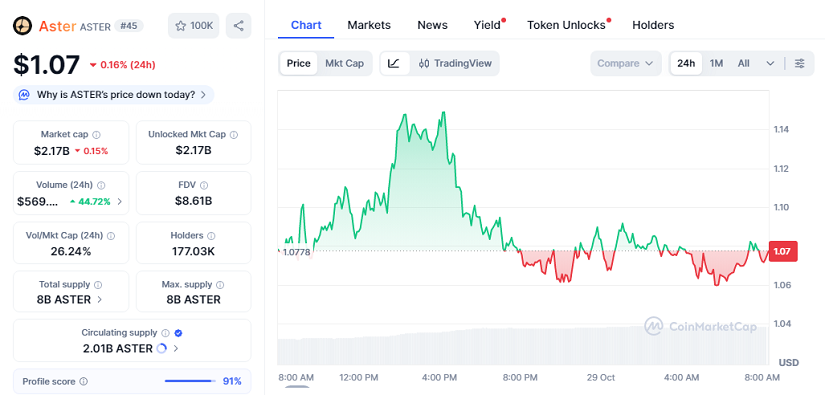Switch to the Holders tab
The image size is (825, 395).
(x=653, y=25)
